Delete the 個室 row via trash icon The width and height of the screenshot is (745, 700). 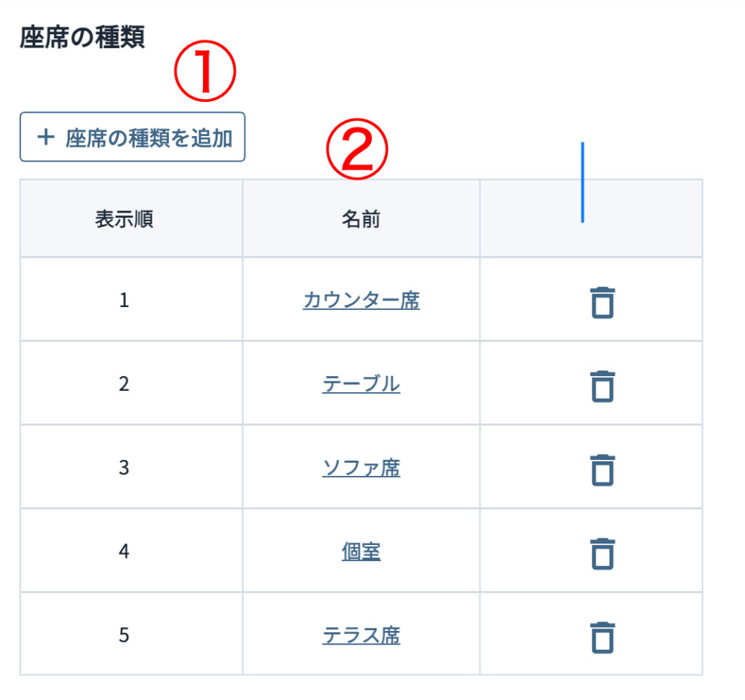click(x=602, y=554)
